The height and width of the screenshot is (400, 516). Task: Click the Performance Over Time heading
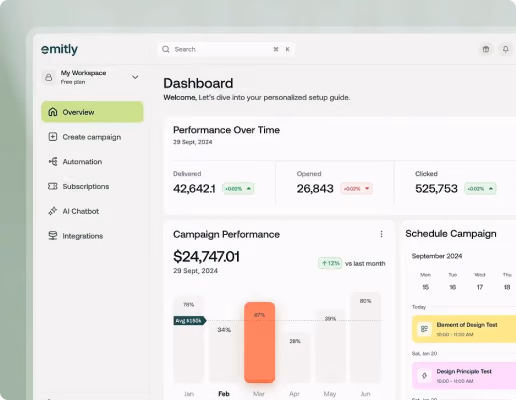(x=226, y=130)
